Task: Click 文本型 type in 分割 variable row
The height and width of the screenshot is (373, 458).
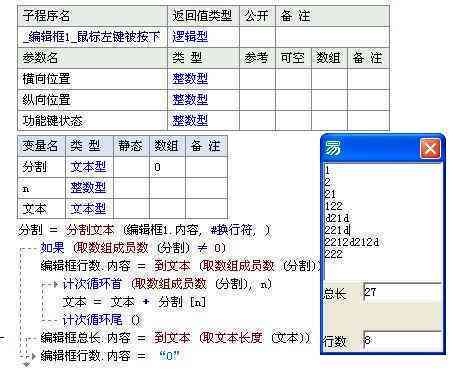Action: click(x=88, y=167)
